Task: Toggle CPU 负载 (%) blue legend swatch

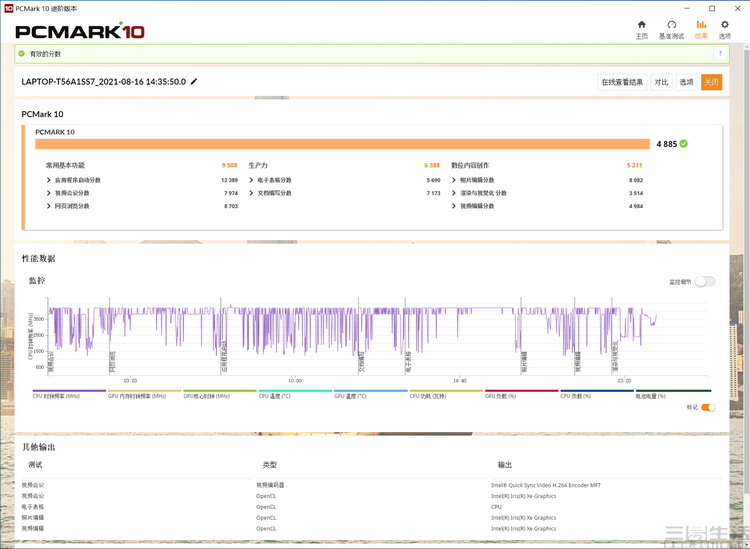Action: click(x=597, y=391)
